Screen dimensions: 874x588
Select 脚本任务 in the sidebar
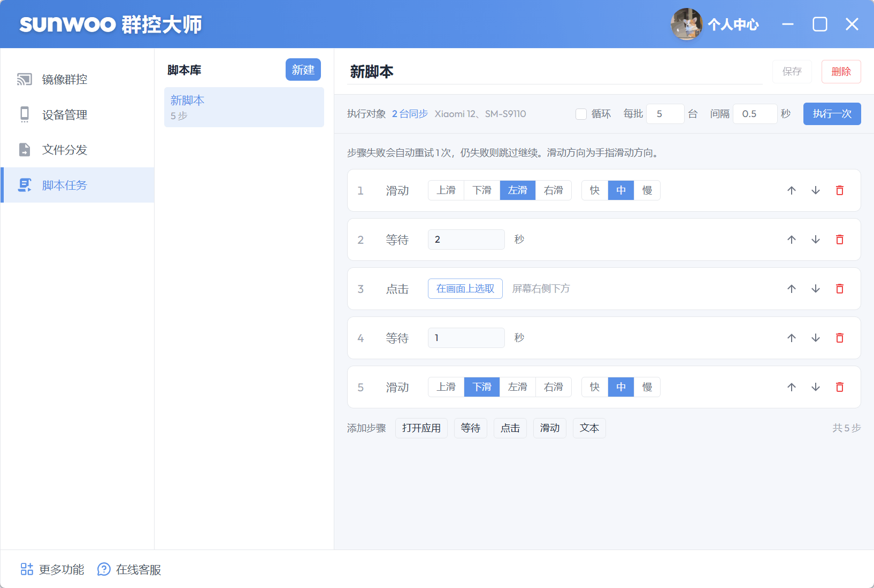point(78,185)
